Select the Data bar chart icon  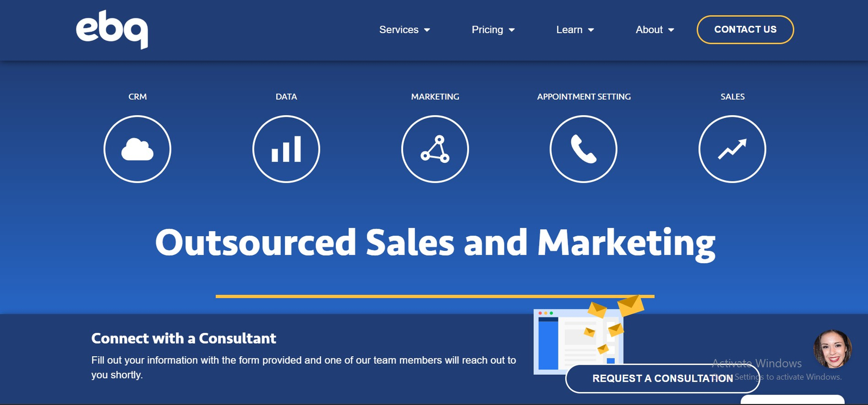(286, 149)
